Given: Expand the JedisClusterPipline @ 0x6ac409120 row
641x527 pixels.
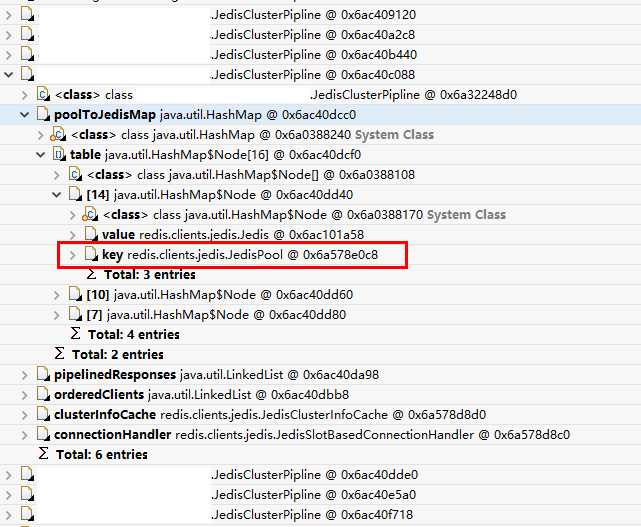Looking at the screenshot, I should [9, 15].
